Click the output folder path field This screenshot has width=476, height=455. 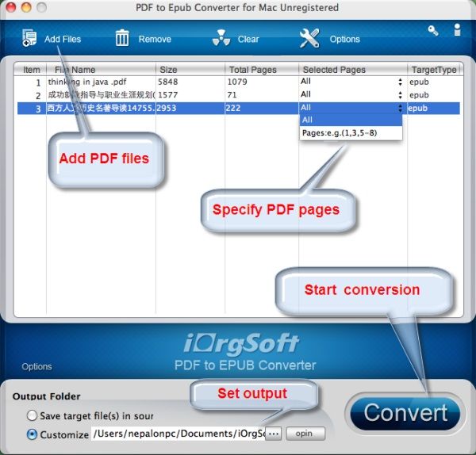click(x=178, y=434)
